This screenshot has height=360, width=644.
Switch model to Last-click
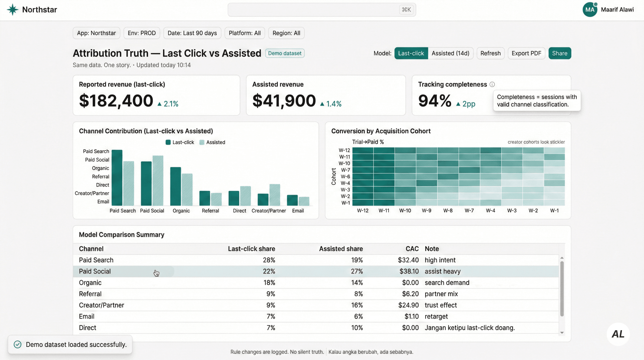coord(411,53)
